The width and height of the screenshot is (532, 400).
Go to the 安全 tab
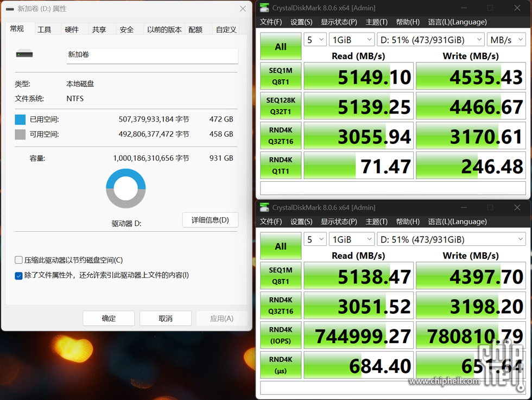click(x=126, y=29)
